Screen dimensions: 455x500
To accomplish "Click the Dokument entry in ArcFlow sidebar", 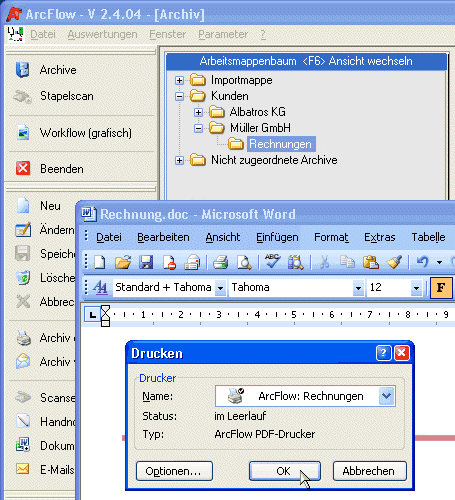I will 45,446.
